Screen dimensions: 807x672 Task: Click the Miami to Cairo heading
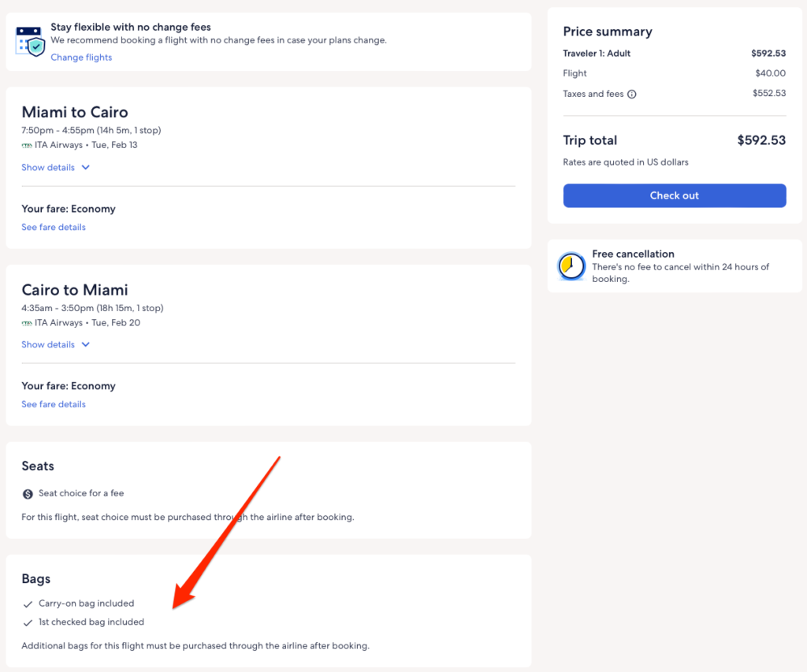pyautogui.click(x=75, y=112)
